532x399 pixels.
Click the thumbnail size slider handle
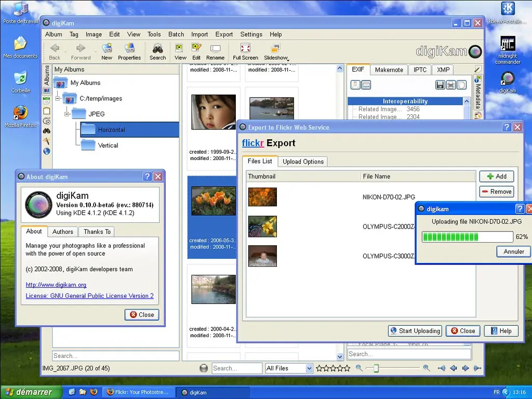376,368
